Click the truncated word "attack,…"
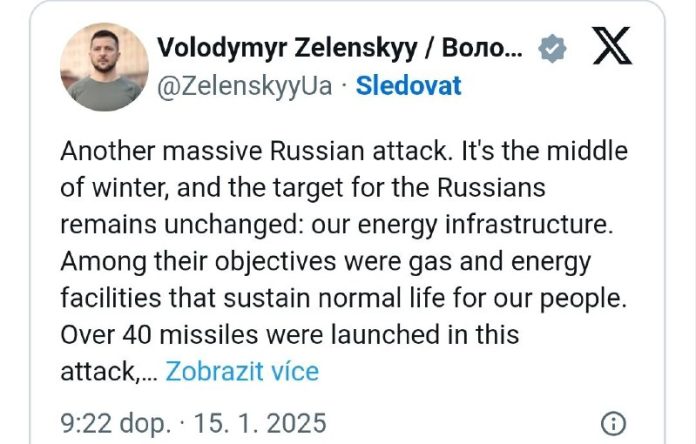 pyautogui.click(x=107, y=372)
